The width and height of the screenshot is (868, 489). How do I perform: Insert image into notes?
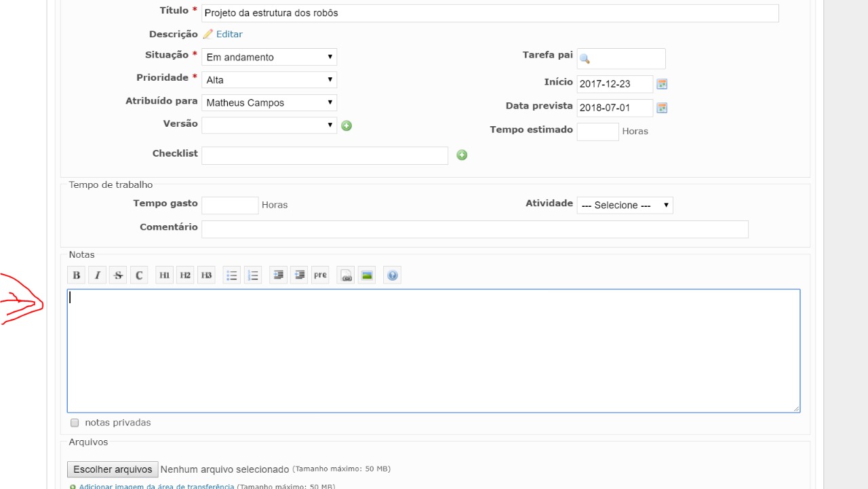(367, 275)
